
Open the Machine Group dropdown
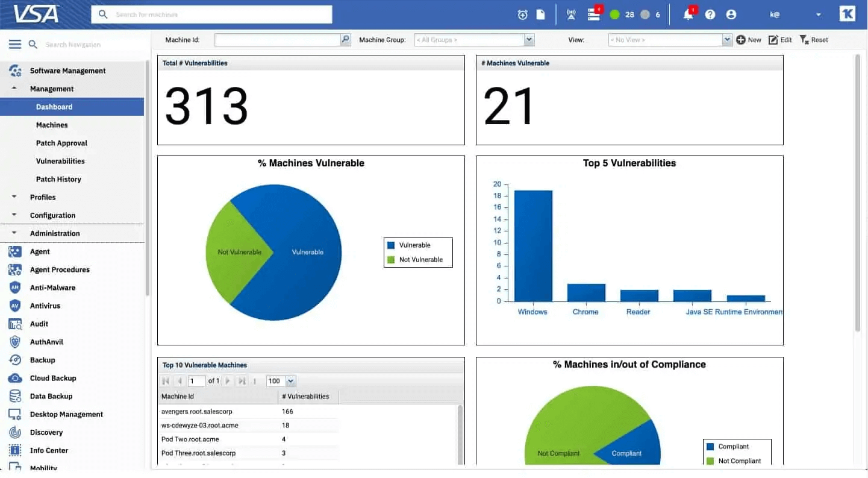(x=529, y=40)
